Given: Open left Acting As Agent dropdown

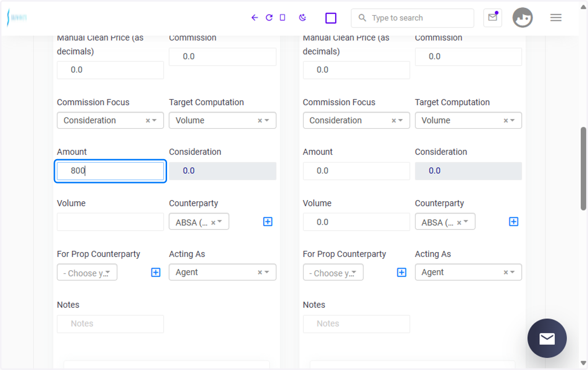Looking at the screenshot, I should pyautogui.click(x=222, y=272).
